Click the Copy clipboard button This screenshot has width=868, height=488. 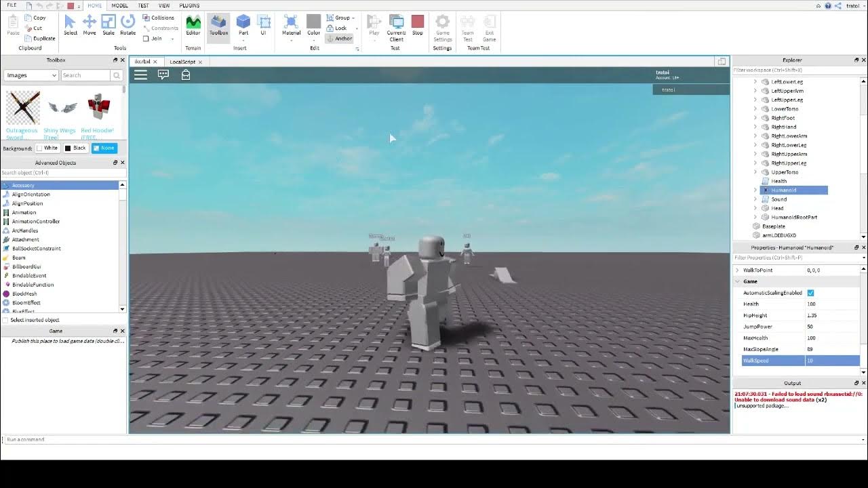pos(35,18)
